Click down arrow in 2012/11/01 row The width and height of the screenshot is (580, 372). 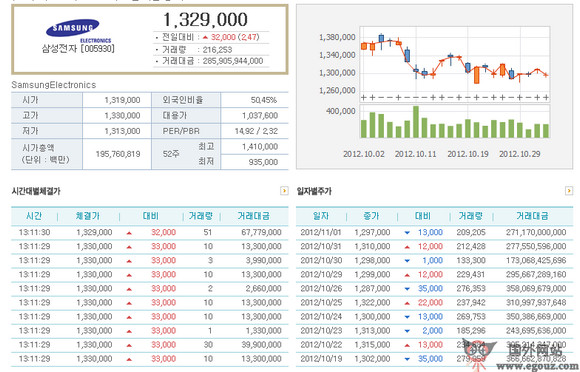click(407, 233)
